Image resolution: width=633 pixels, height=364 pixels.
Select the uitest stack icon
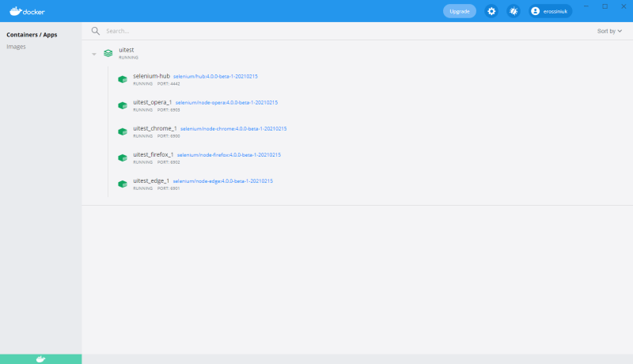click(108, 53)
